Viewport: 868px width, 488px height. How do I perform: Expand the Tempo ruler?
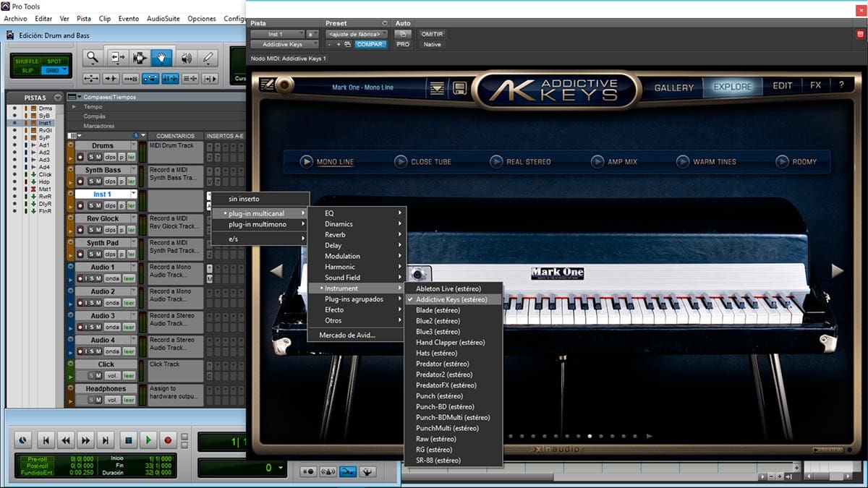(x=73, y=106)
